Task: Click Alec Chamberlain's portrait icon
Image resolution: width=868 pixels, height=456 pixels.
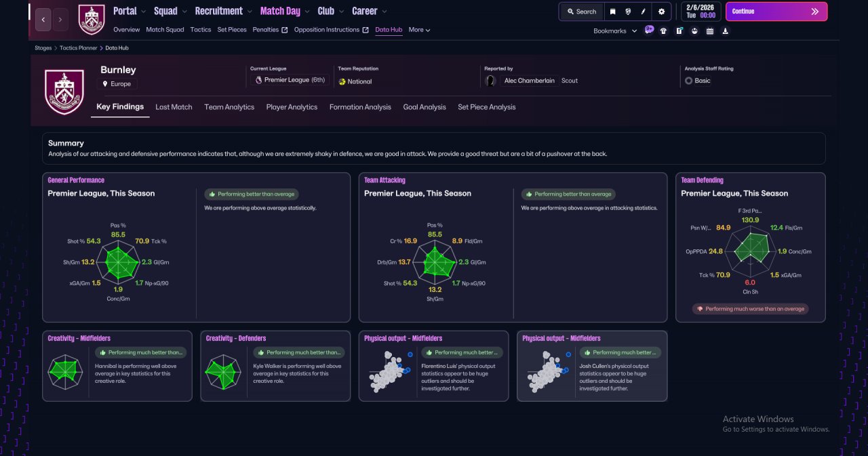Action: pos(490,81)
